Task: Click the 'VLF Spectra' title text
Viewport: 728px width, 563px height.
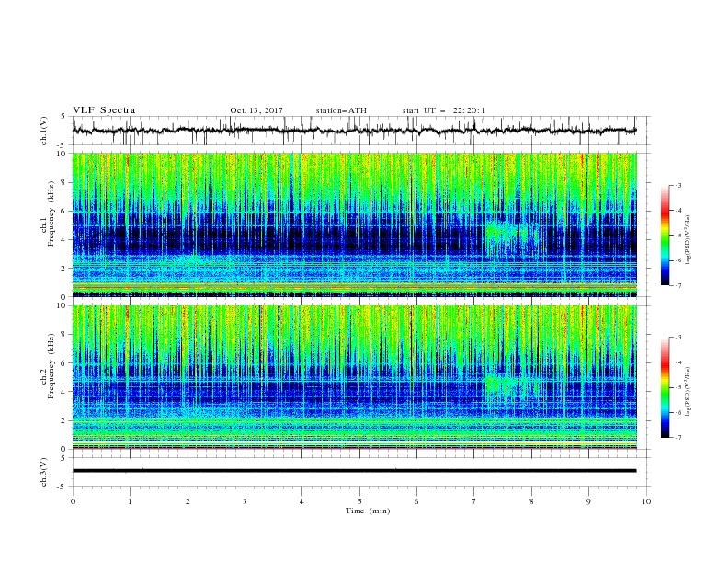Action: point(104,110)
